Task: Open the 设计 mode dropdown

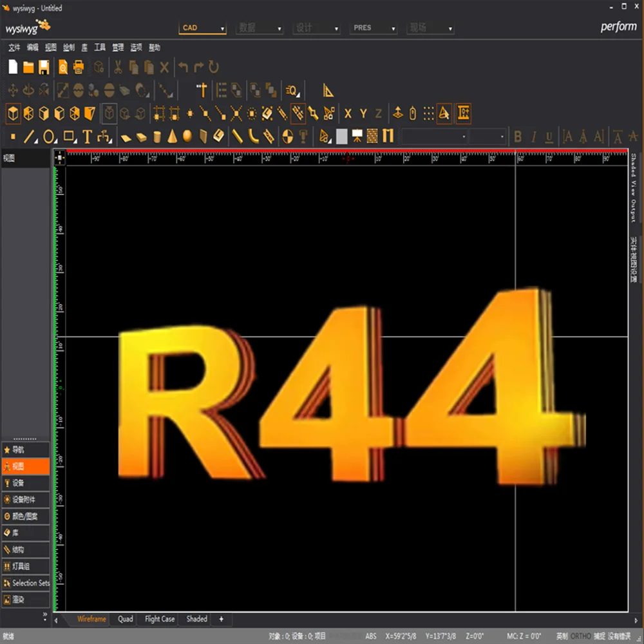Action: pyautogui.click(x=316, y=28)
